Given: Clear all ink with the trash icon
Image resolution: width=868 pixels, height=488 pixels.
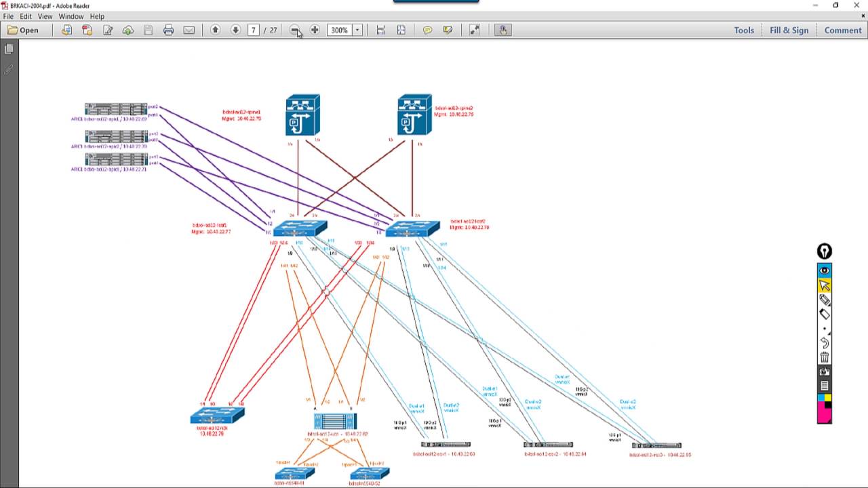Looking at the screenshot, I should point(824,357).
